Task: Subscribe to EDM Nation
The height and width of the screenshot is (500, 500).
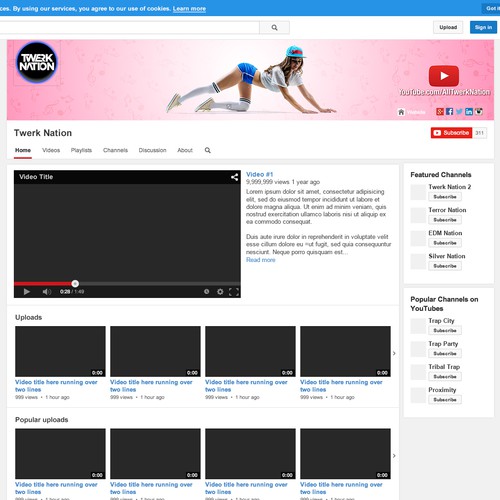Action: tap(445, 243)
